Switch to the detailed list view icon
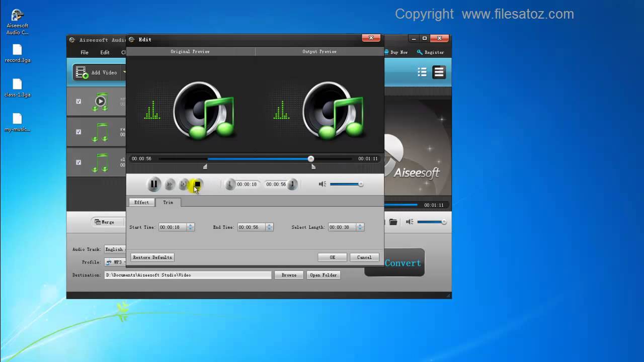This screenshot has width=644, height=362. (x=422, y=72)
